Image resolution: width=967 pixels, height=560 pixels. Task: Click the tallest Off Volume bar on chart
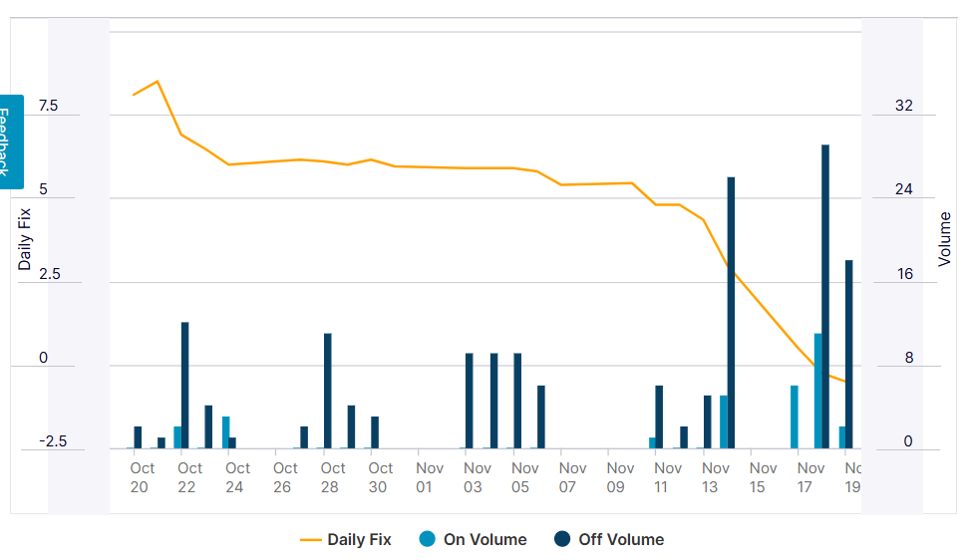tap(825, 297)
